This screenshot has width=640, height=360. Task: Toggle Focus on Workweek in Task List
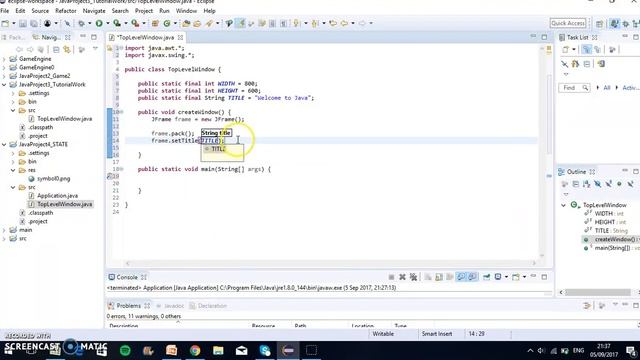coord(612,50)
